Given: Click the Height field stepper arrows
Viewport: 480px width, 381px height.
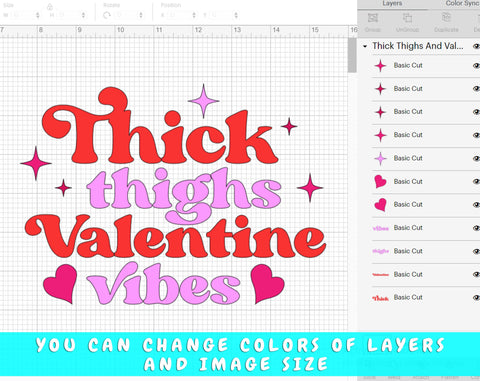Looking at the screenshot, I should [83, 15].
